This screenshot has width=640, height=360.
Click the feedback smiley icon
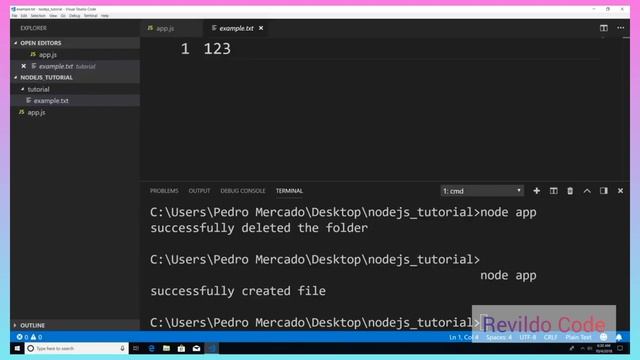coord(603,337)
